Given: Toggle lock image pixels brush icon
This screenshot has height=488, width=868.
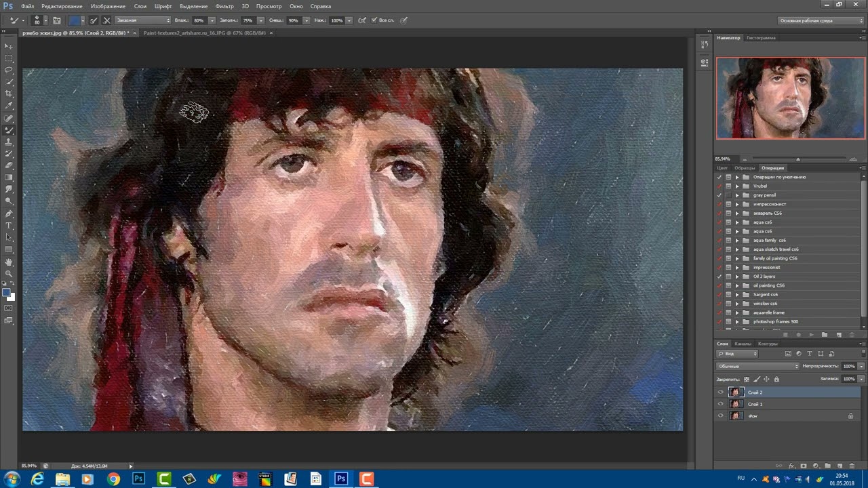Looking at the screenshot, I should (757, 380).
